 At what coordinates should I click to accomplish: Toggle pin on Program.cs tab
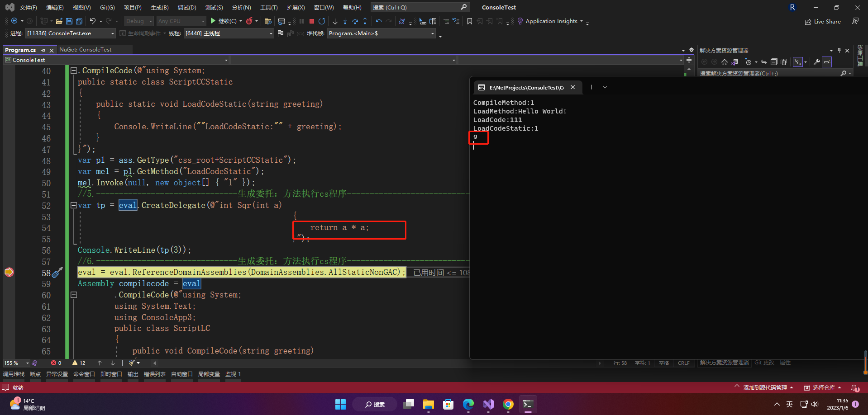43,50
